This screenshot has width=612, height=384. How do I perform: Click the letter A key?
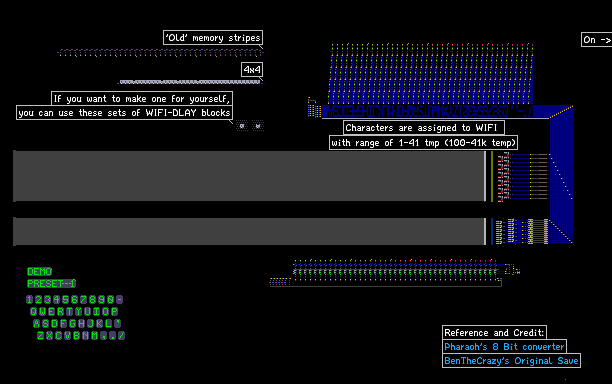pyautogui.click(x=36, y=324)
